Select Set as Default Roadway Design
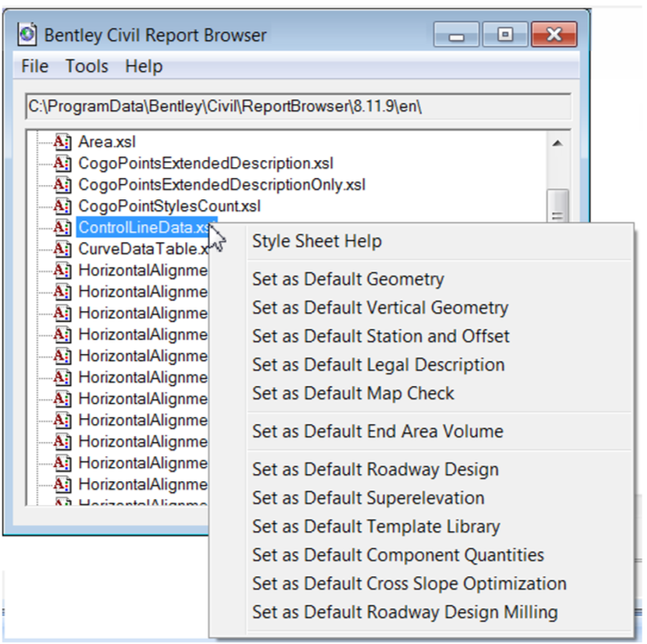The height and width of the screenshot is (644, 647). (375, 469)
